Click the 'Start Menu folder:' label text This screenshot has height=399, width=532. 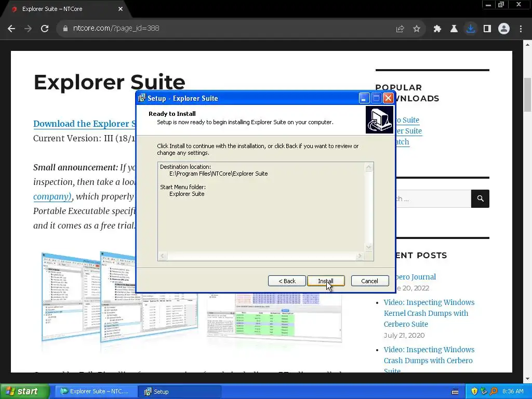coord(183,187)
